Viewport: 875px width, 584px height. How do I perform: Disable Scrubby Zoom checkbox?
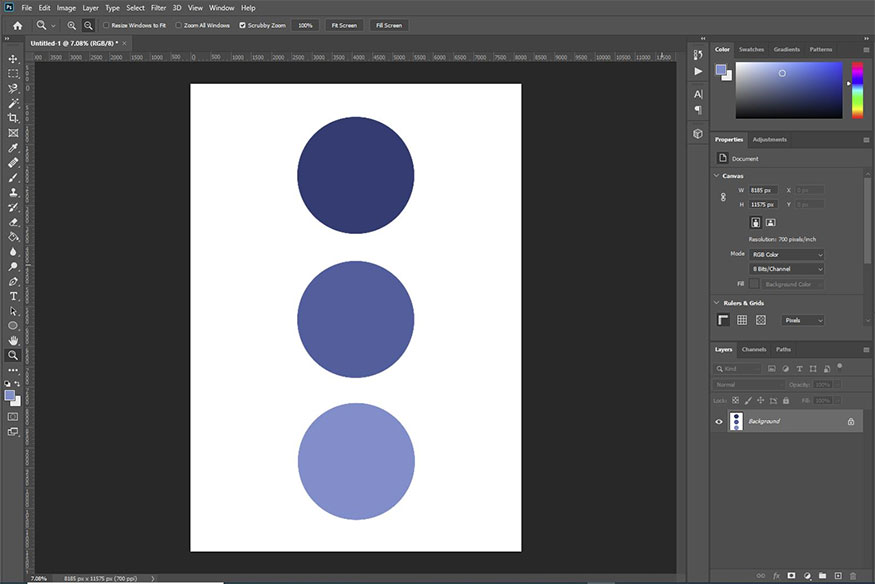242,26
